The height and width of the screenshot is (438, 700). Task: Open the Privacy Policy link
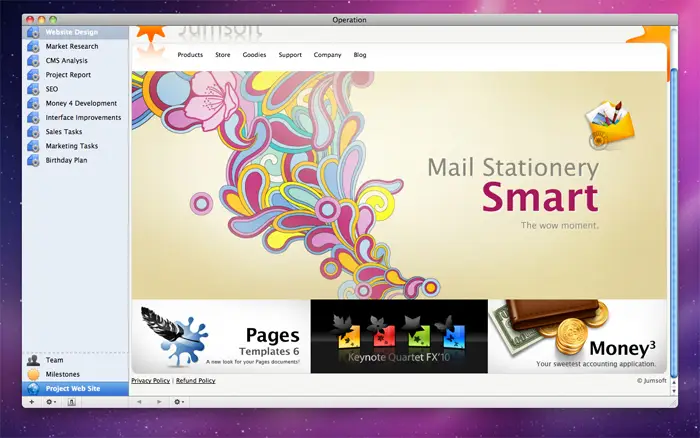coord(150,380)
